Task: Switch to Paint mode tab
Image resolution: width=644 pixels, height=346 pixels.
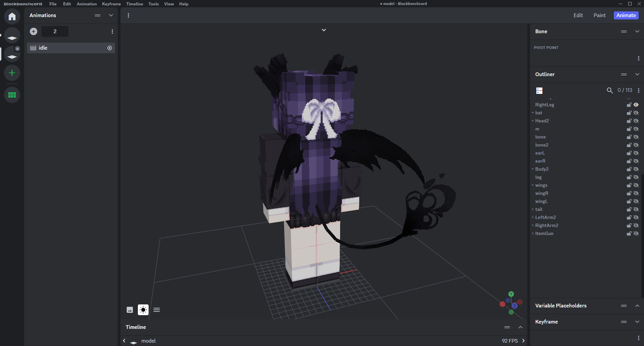Action: (599, 15)
